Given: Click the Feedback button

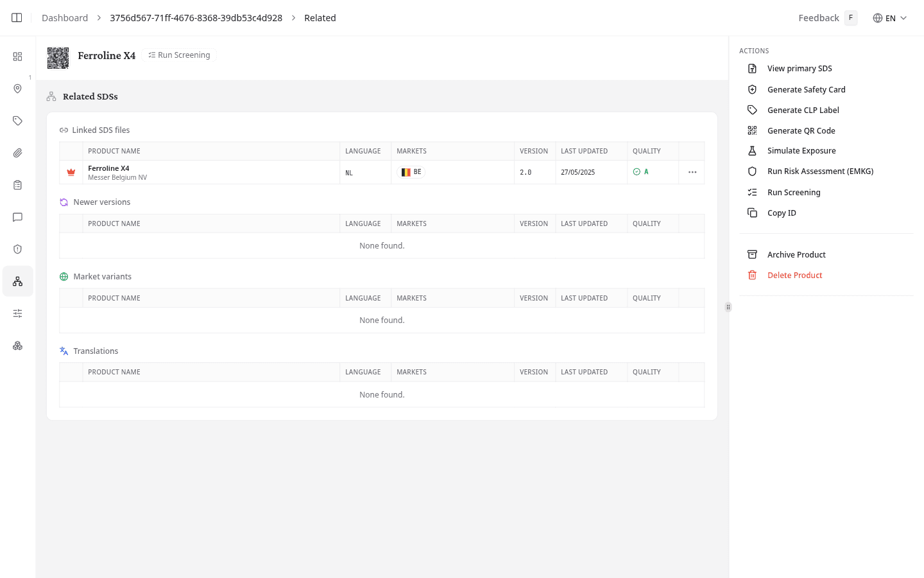Looking at the screenshot, I should point(827,18).
